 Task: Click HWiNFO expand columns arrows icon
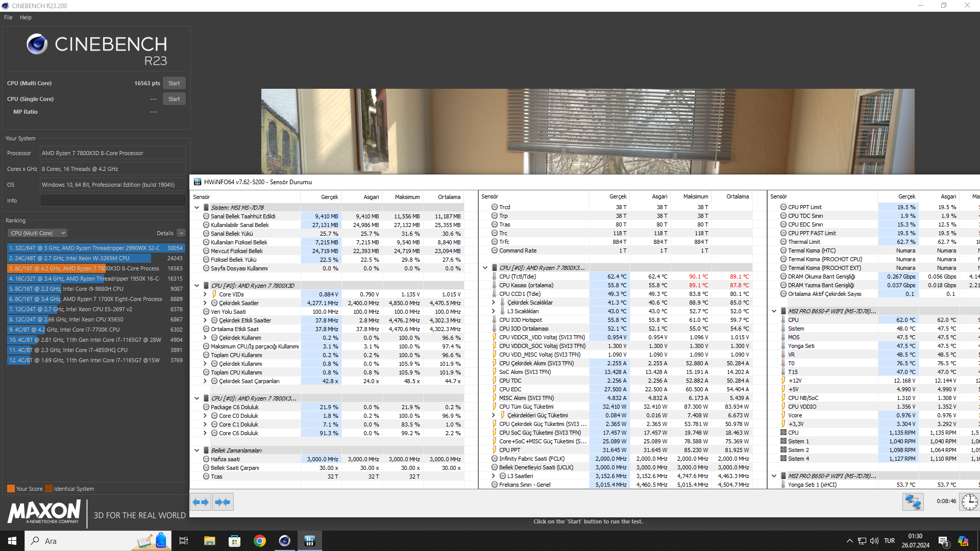[201, 502]
